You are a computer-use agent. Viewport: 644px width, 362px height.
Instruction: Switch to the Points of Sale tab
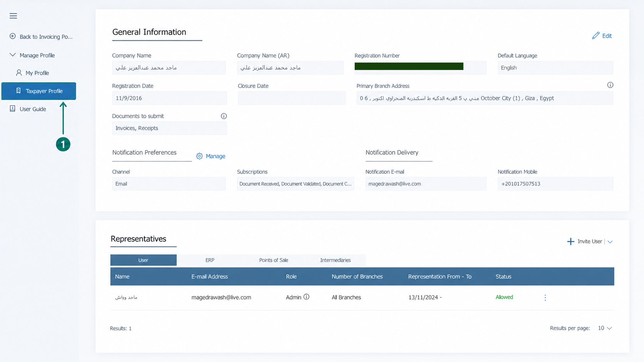[273, 260]
